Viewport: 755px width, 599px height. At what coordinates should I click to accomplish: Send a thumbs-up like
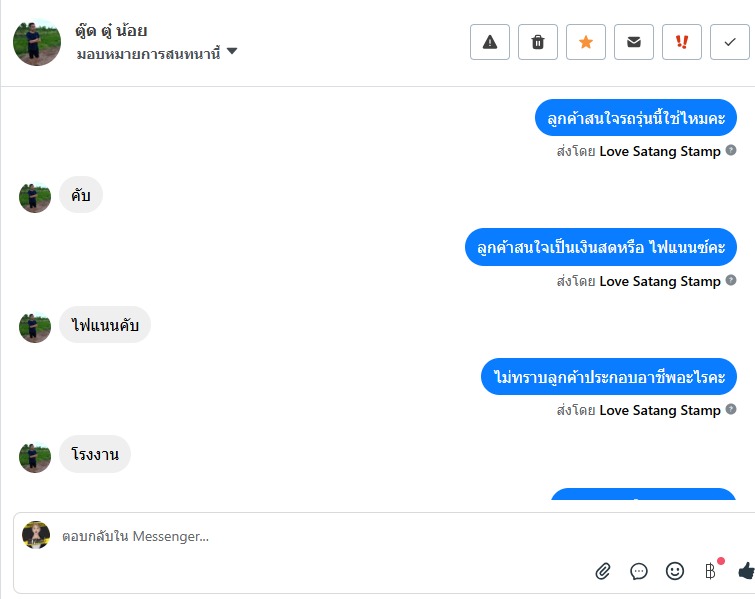click(745, 571)
